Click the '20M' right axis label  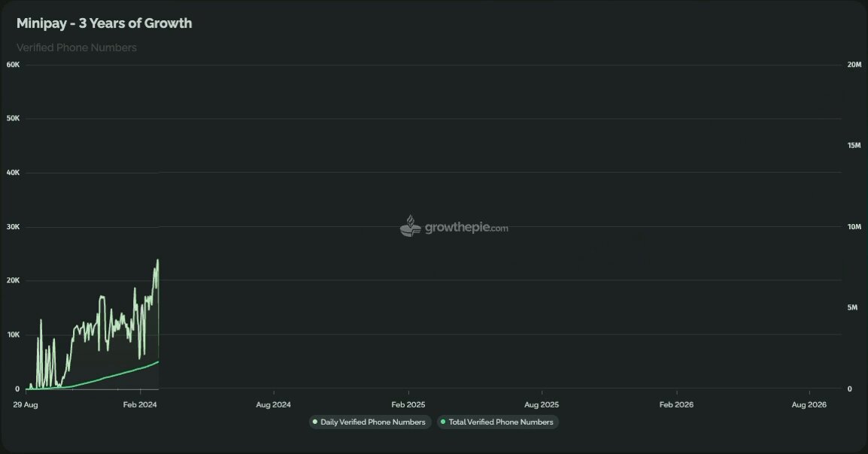pos(854,65)
